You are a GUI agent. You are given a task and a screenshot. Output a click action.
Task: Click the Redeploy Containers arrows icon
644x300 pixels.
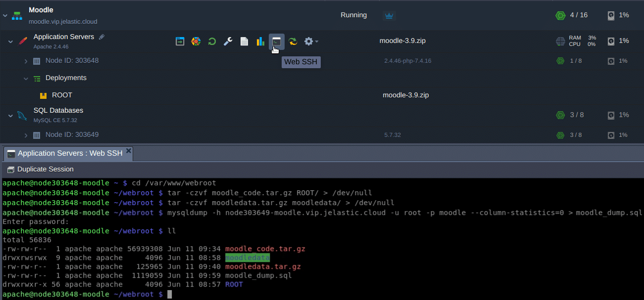pos(293,42)
